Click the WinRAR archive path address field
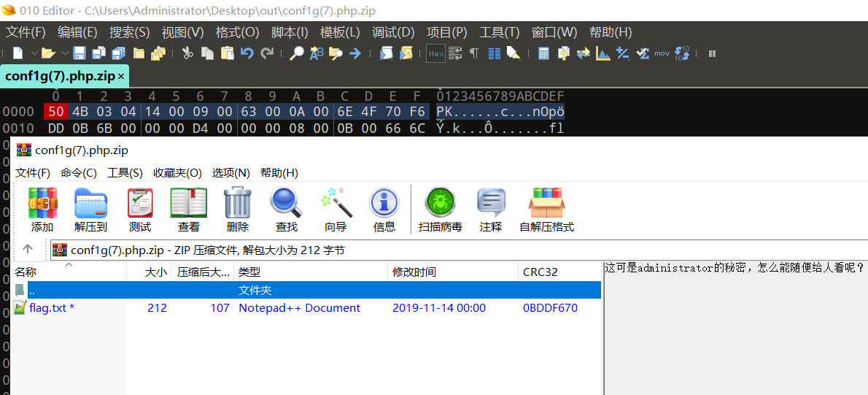The width and height of the screenshot is (868, 395). pos(459,250)
